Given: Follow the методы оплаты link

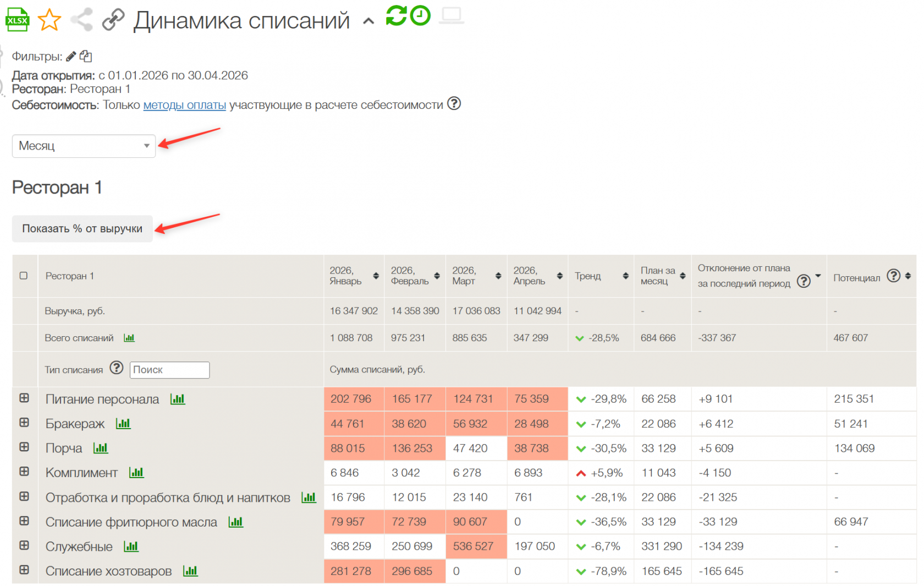Looking at the screenshot, I should coord(185,105).
